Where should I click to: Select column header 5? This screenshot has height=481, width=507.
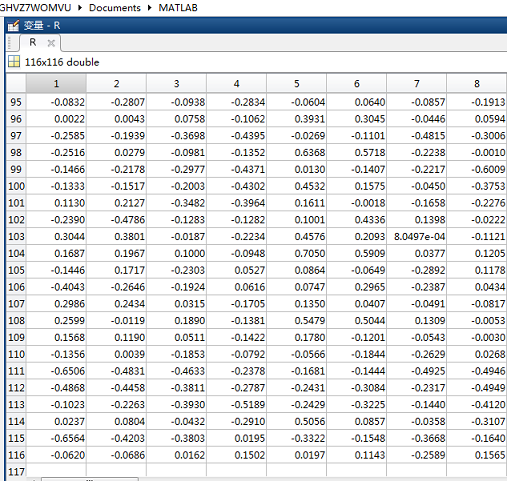[x=296, y=83]
